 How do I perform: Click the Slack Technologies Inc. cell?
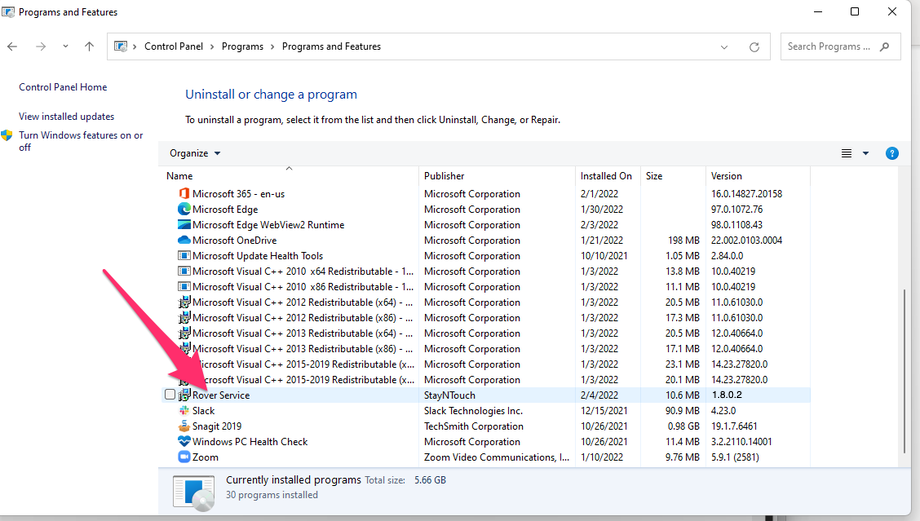pyautogui.click(x=473, y=411)
